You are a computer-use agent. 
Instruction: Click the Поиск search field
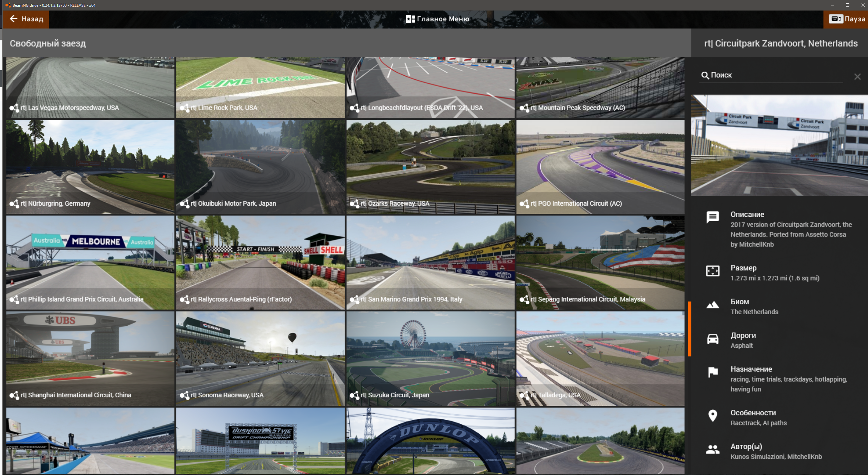click(x=772, y=75)
